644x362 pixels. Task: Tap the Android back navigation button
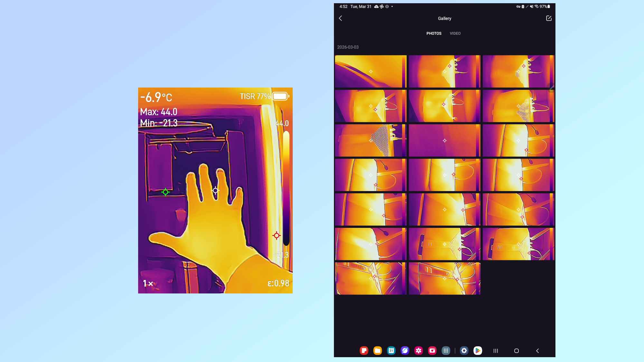(538, 350)
